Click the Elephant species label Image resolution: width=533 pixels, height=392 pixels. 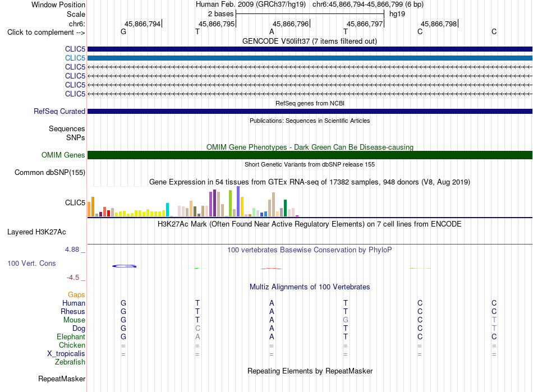71,337
